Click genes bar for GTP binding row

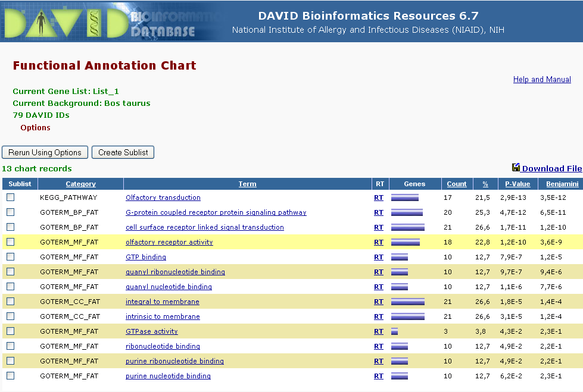pyautogui.click(x=400, y=257)
